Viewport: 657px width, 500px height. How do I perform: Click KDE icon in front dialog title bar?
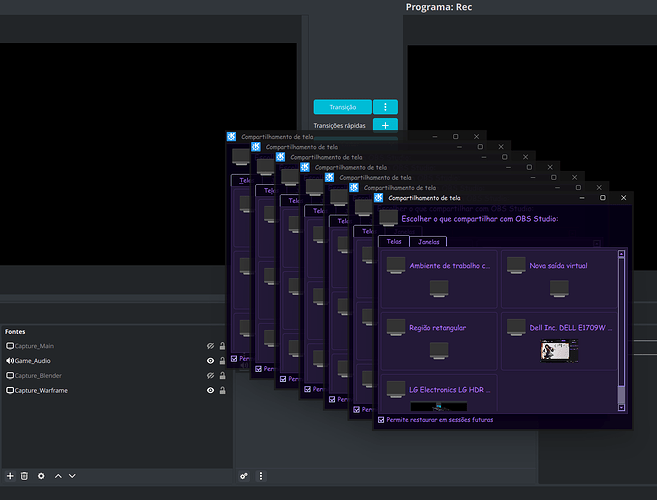pos(378,198)
